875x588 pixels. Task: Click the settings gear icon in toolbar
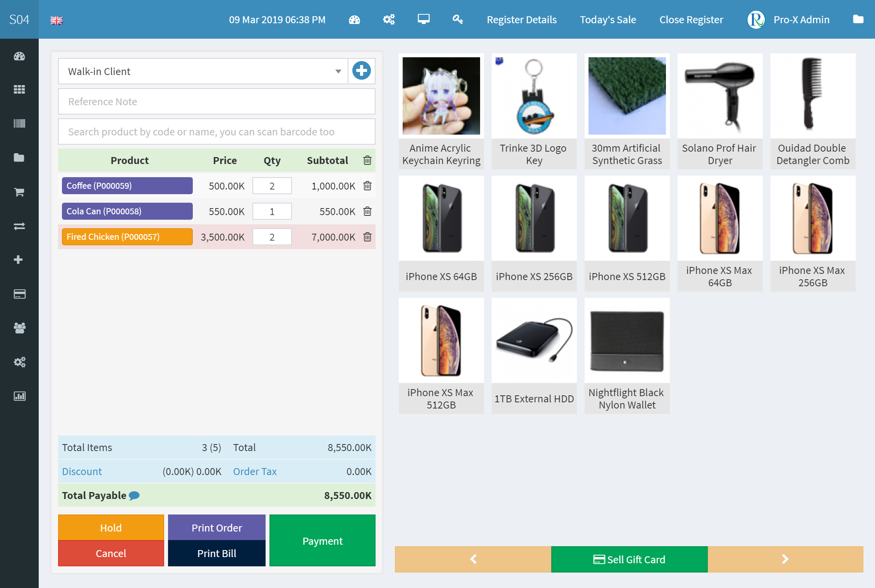click(x=389, y=19)
